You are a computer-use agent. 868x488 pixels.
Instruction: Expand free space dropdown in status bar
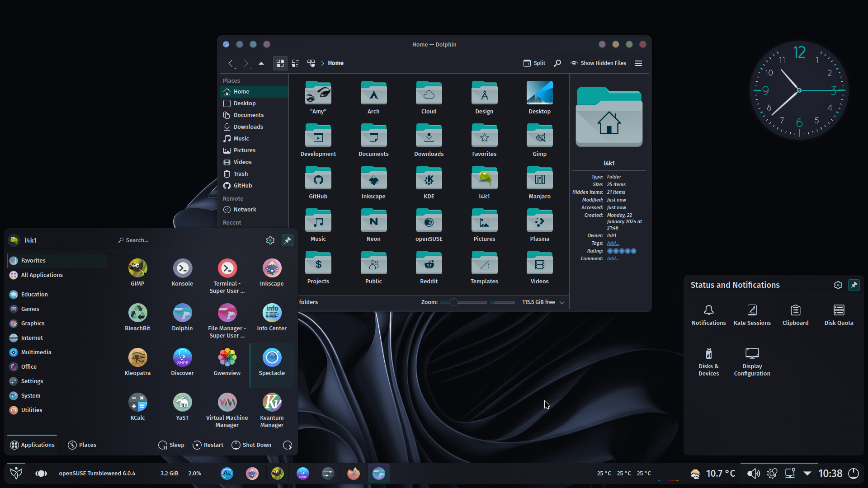point(562,302)
